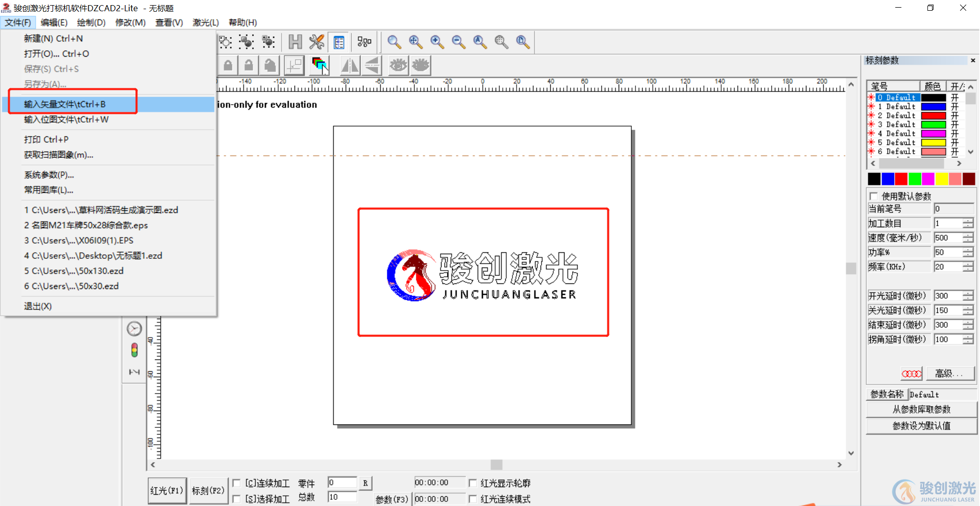Click the zoom all 'A' magnifier

[x=479, y=42]
